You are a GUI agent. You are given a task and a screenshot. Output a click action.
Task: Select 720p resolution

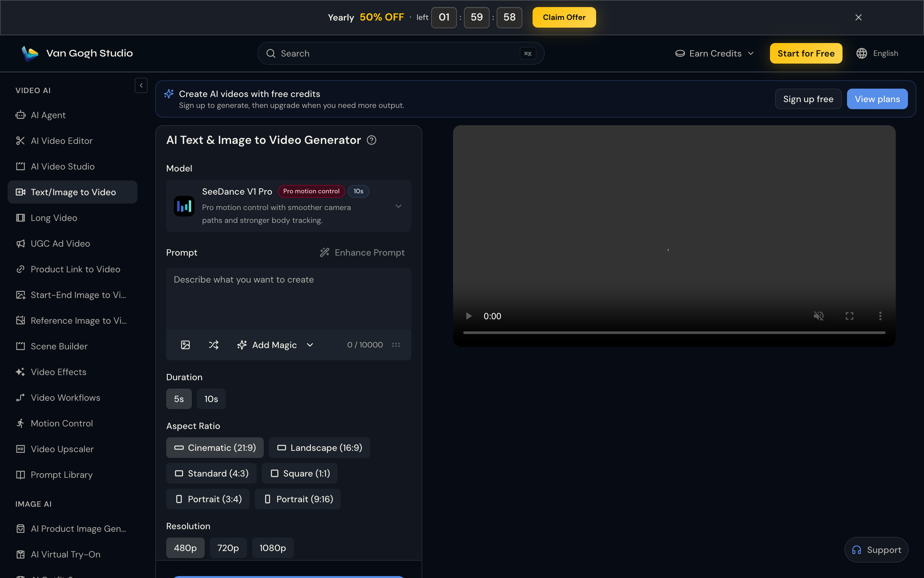(x=228, y=548)
